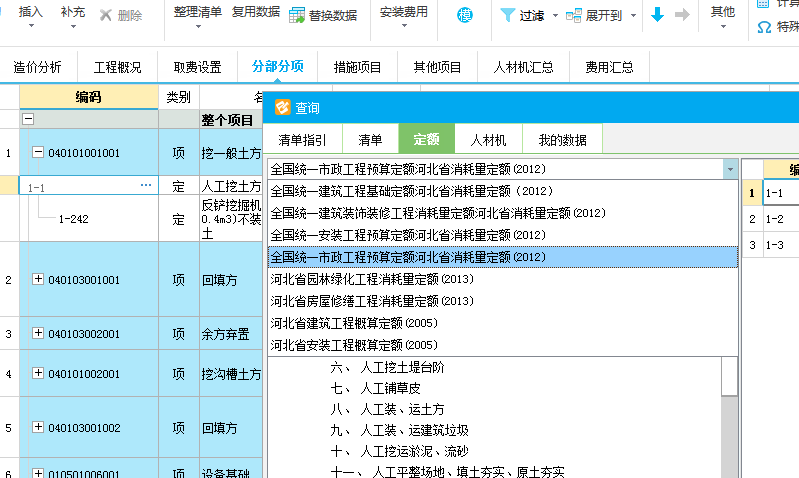The height and width of the screenshot is (478, 799).
Task: Select chapter 十、人工挖运淤泥、流砂
Action: pos(400,451)
